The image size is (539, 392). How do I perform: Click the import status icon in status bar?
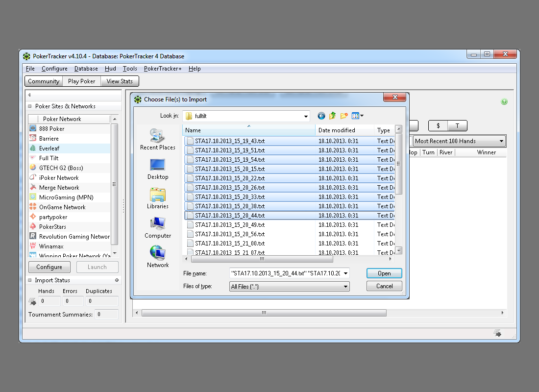click(x=497, y=334)
